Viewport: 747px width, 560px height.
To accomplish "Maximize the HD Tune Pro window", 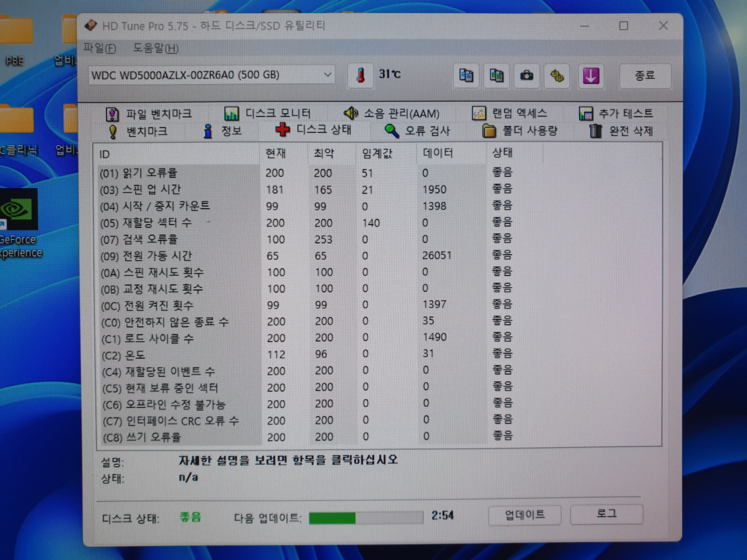I will 623,26.
